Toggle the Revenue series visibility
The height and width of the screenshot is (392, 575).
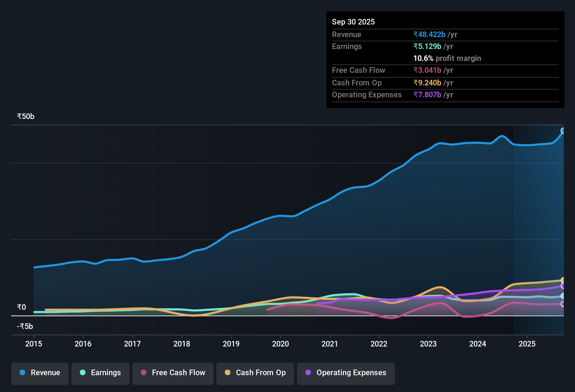(x=40, y=373)
